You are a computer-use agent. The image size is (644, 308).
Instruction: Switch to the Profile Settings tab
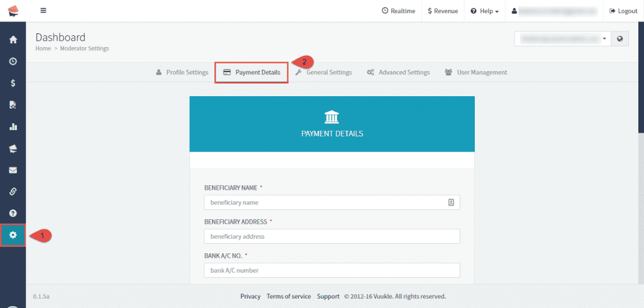182,72
